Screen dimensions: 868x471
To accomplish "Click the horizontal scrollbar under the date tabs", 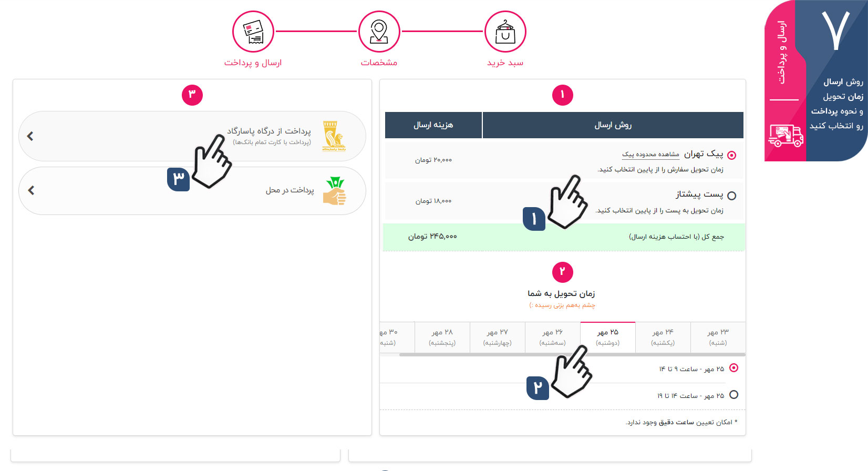I will point(572,355).
